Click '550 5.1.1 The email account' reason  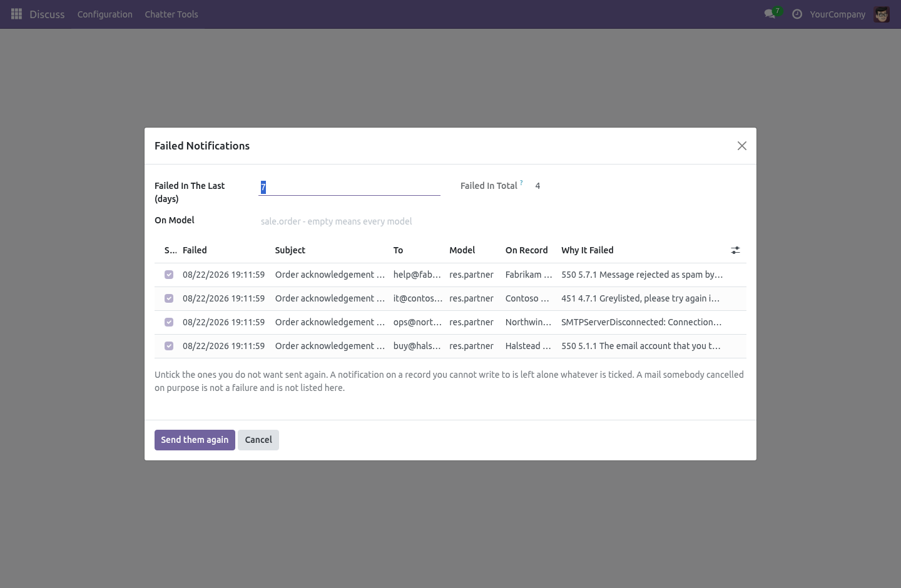(x=641, y=346)
